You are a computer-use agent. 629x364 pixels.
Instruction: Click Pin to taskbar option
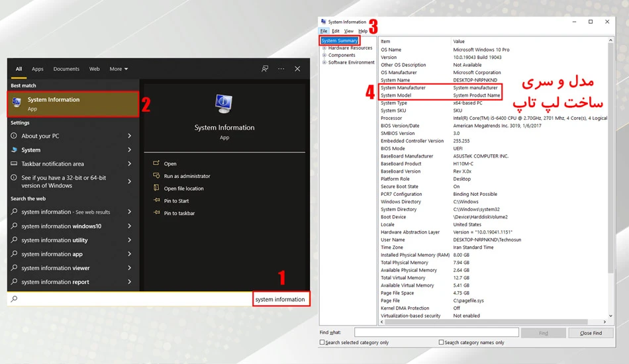pos(179,213)
